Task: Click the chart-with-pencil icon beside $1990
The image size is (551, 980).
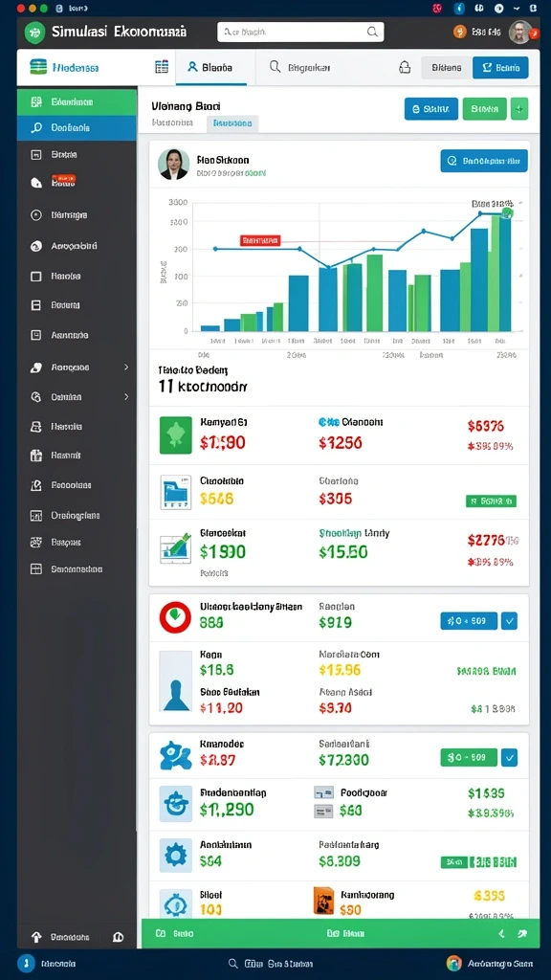Action: (x=176, y=548)
